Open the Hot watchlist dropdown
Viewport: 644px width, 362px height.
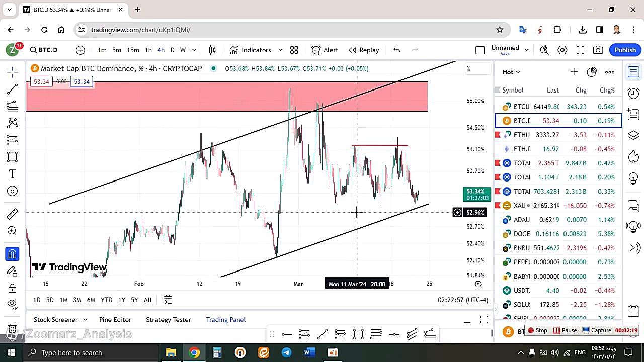click(511, 72)
